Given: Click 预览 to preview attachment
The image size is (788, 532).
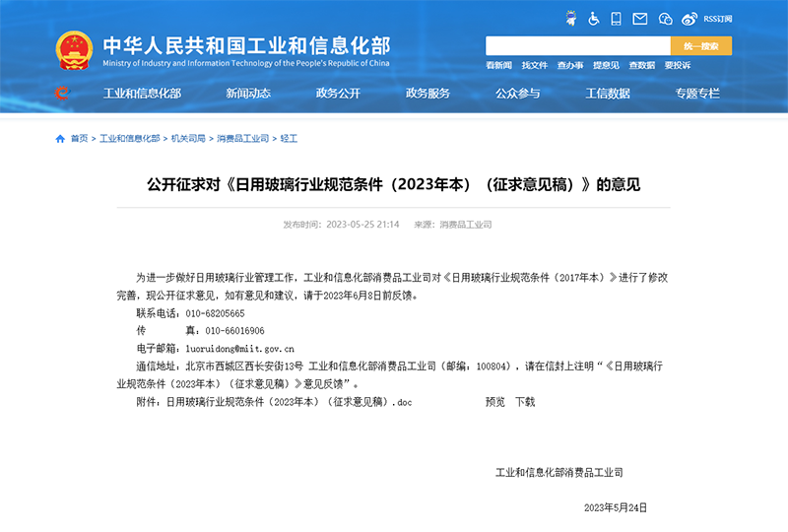Looking at the screenshot, I should click(x=495, y=402).
